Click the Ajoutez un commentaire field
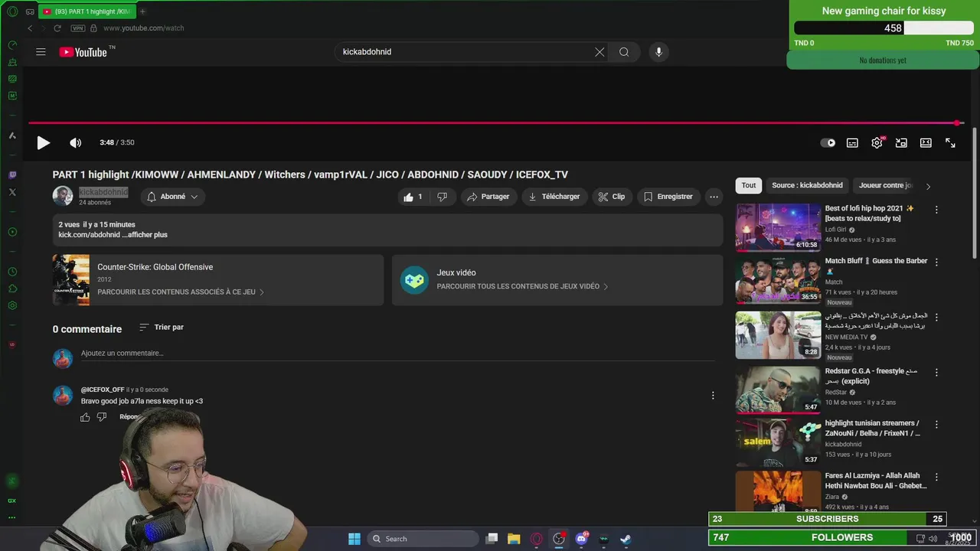 [397, 354]
